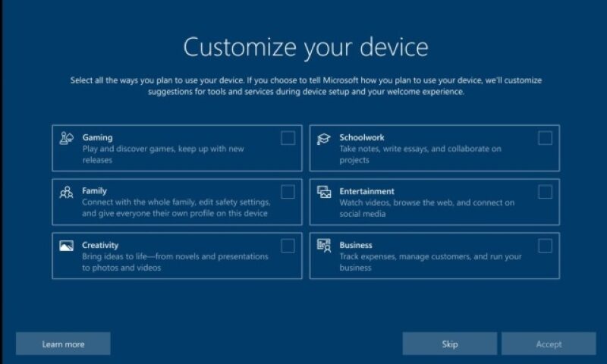Viewport: 607px width, 364px height.
Task: Click the Entertainment title text
Action: tap(367, 191)
